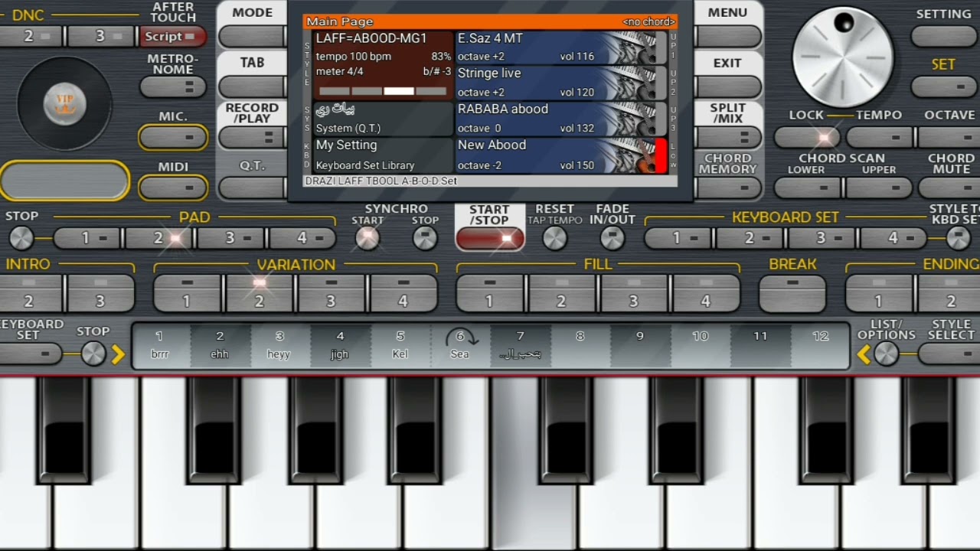The width and height of the screenshot is (980, 551).
Task: Click the SET button
Action: 944,86
